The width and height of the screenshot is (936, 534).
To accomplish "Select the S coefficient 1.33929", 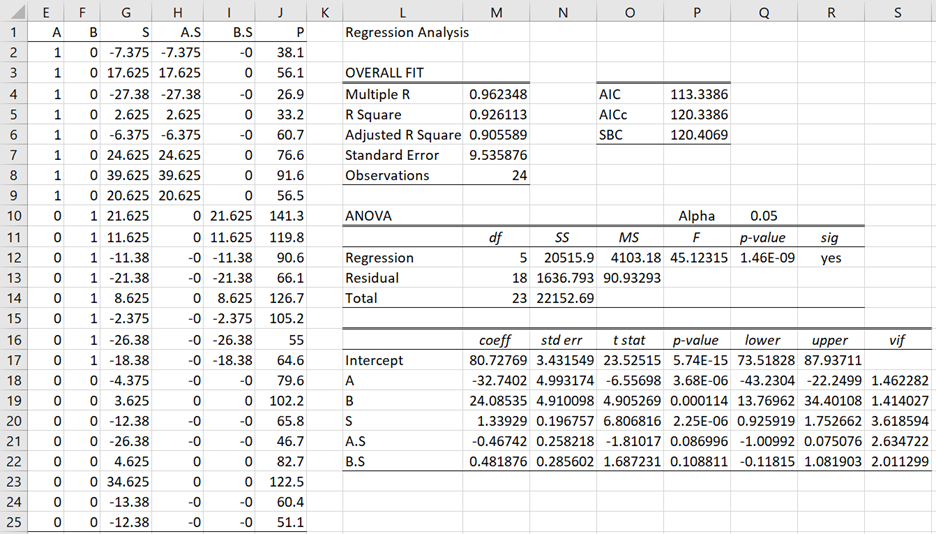I will [x=501, y=421].
